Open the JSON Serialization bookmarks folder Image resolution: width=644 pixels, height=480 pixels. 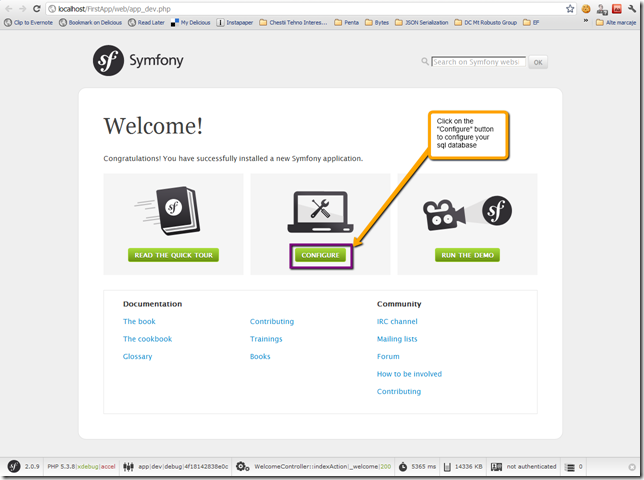tap(421, 23)
